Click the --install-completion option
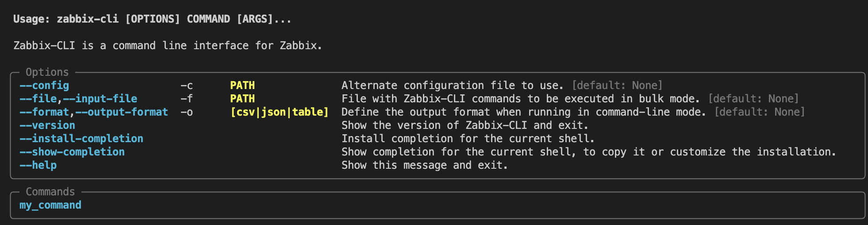Image resolution: width=868 pixels, height=225 pixels. [81, 139]
